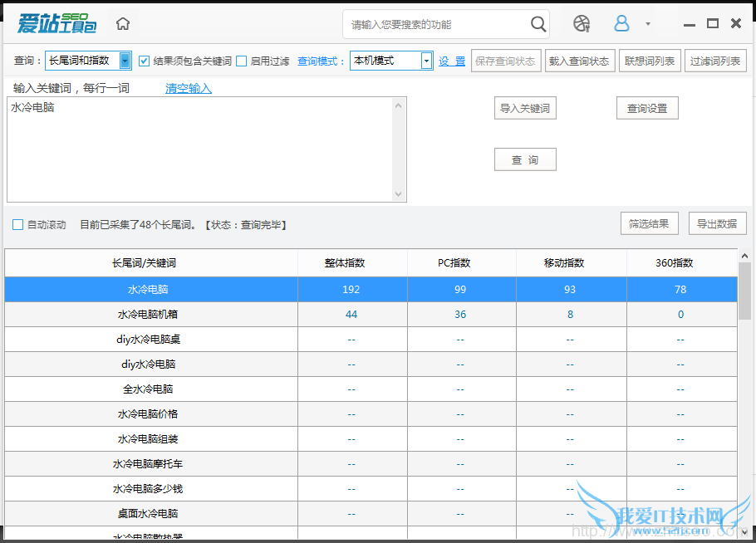Click the user account icon
Image resolution: width=756 pixels, height=543 pixels.
[621, 24]
